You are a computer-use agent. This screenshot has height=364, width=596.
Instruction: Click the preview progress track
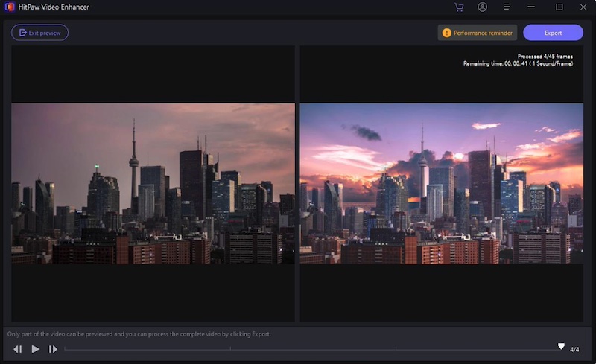[312, 349]
